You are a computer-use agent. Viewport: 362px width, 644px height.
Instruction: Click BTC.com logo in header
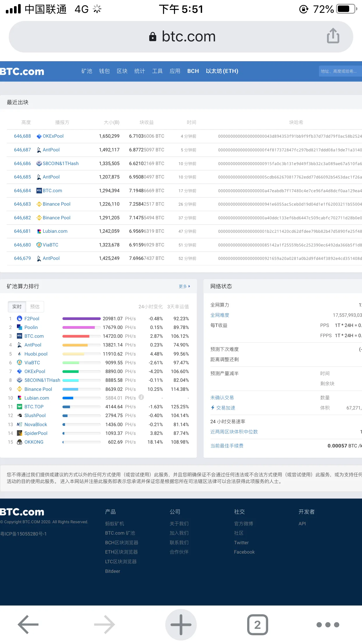click(22, 71)
